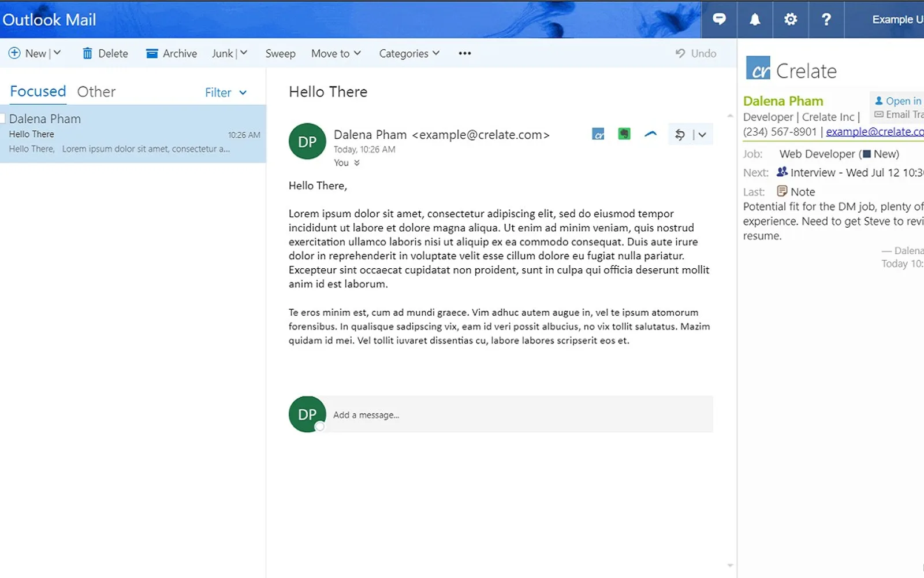Open the Hello There message in list
Screen dimensions: 924x578
[x=133, y=134]
